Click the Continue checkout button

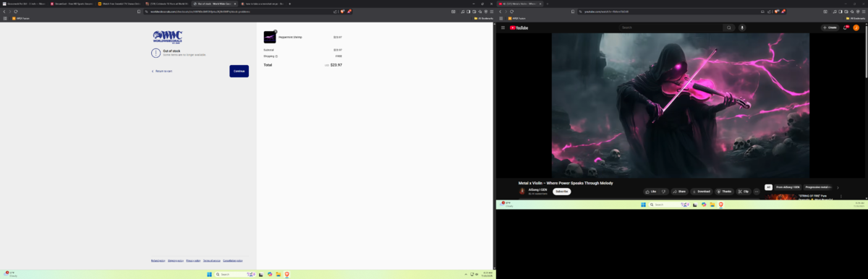(x=239, y=71)
